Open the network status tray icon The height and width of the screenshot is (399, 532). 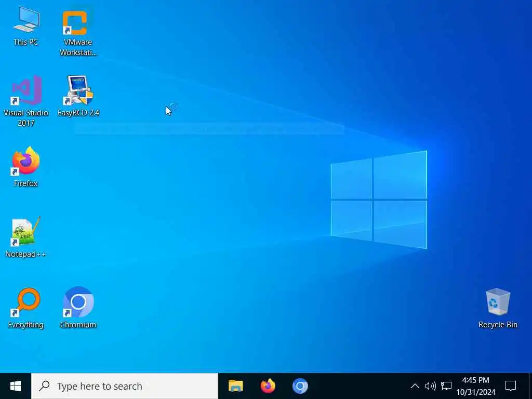point(446,386)
